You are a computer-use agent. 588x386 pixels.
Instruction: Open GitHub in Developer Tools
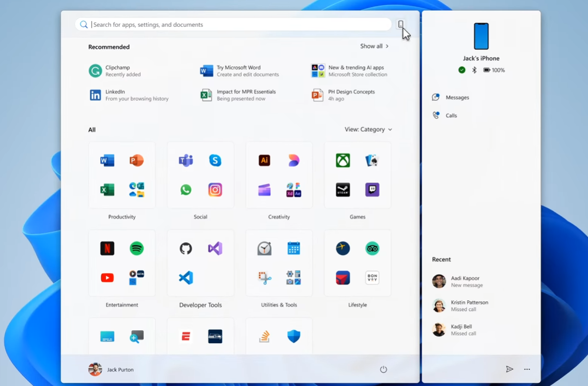click(x=185, y=249)
